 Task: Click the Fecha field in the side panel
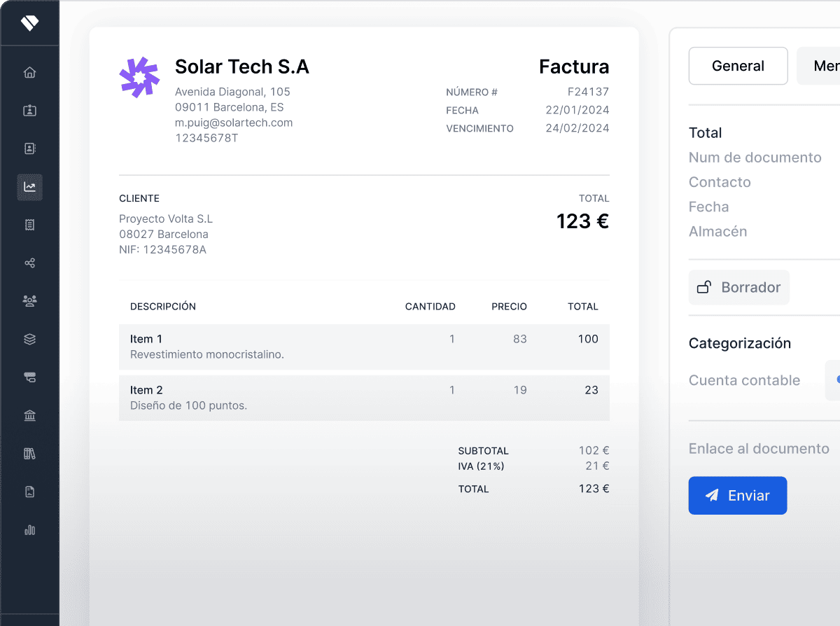click(708, 207)
